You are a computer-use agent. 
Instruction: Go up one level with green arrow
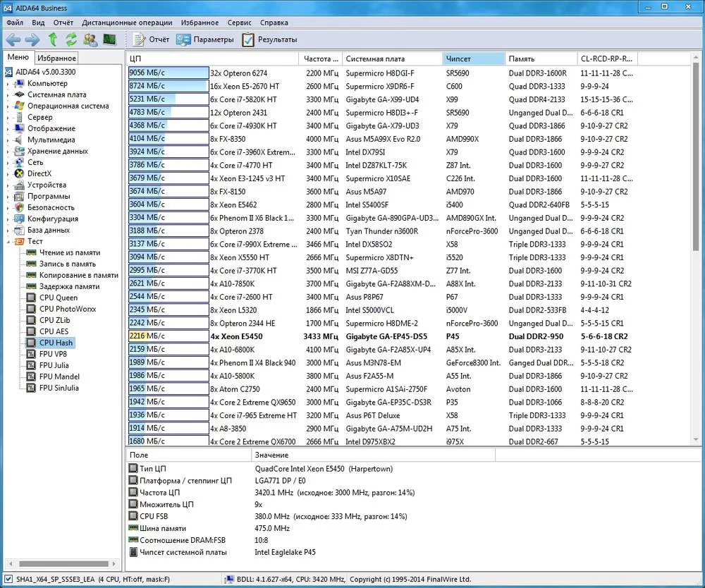52,39
